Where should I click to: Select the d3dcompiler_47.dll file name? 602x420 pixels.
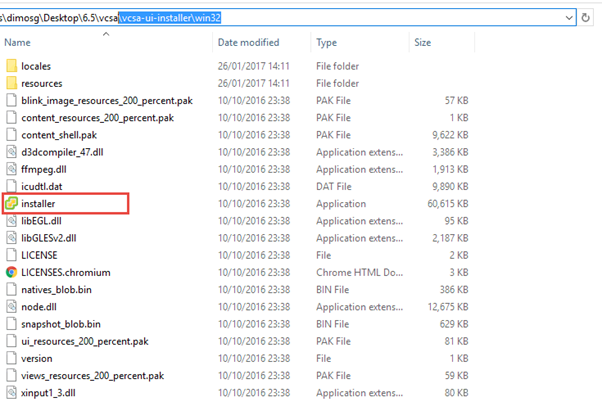coord(62,152)
